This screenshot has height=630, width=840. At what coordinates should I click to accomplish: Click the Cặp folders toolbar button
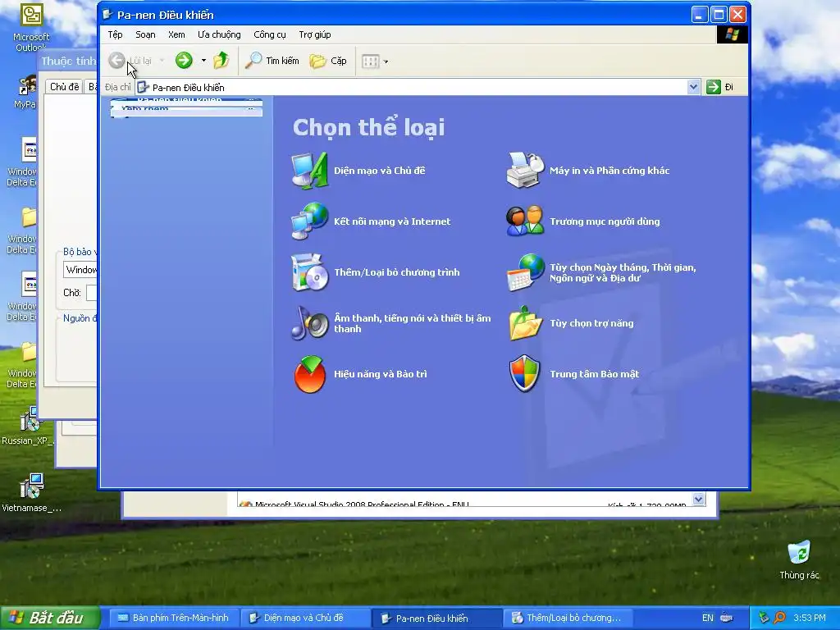point(328,61)
